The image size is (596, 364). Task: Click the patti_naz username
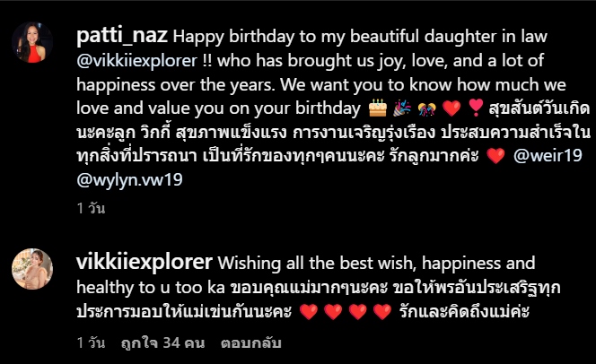(122, 36)
